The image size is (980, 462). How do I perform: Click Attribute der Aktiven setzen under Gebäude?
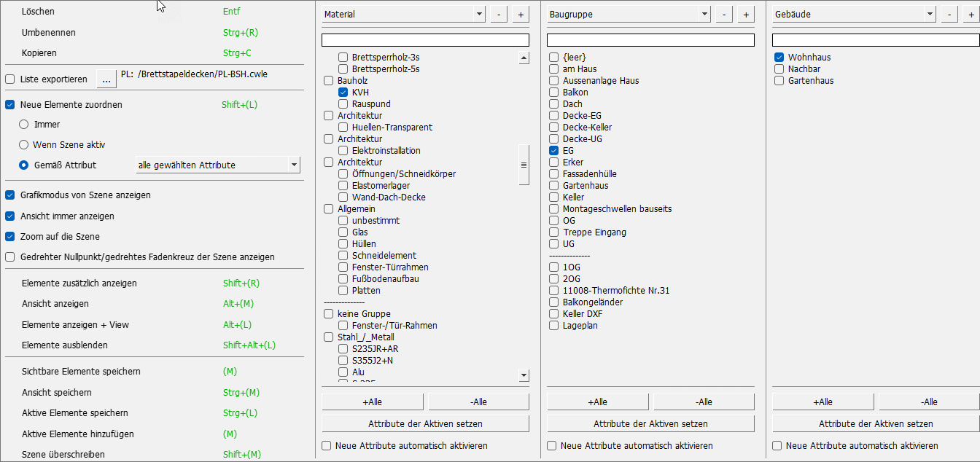point(876,423)
